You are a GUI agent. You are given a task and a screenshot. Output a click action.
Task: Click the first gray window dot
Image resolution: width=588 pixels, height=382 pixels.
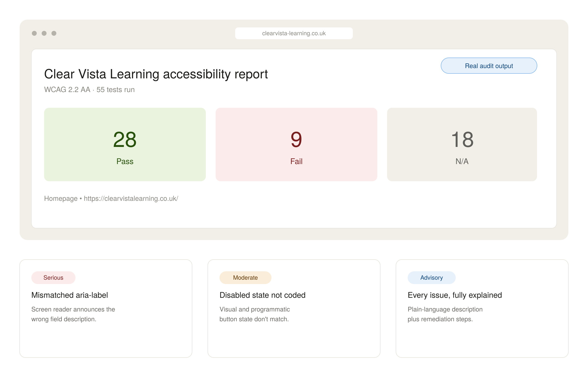tap(34, 33)
